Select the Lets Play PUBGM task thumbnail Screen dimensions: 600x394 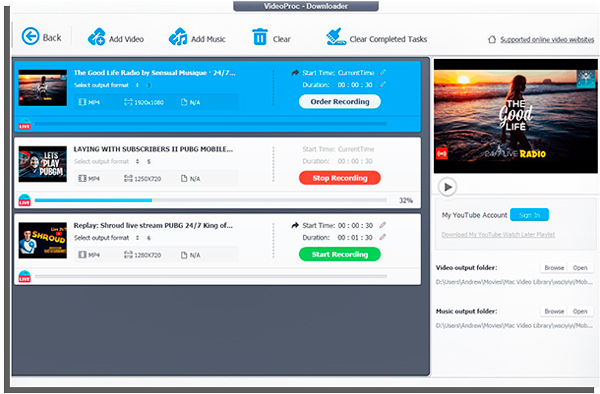pyautogui.click(x=42, y=164)
